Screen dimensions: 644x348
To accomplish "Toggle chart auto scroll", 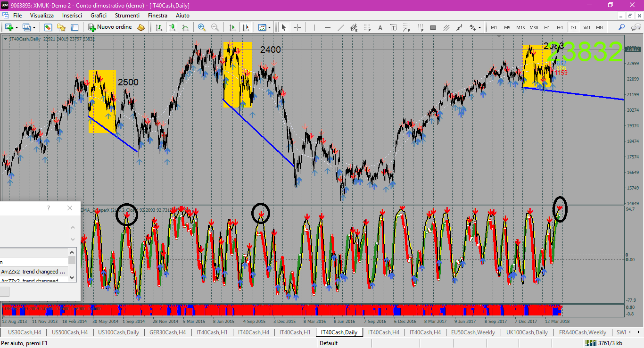I will (232, 27).
